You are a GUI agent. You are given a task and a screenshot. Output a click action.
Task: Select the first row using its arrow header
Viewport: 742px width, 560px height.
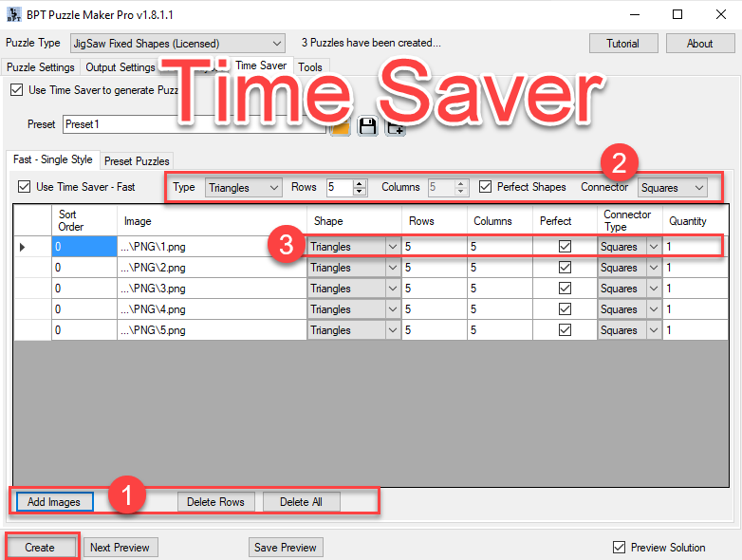click(32, 247)
